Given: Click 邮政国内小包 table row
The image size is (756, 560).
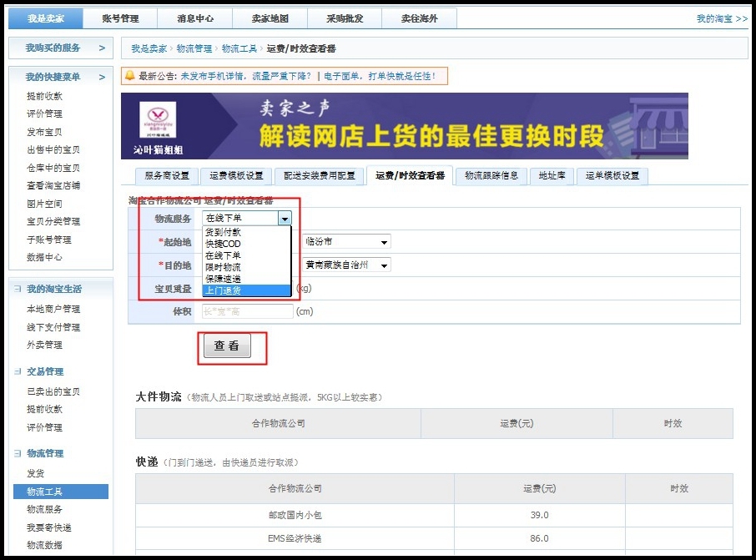Looking at the screenshot, I should (434, 515).
